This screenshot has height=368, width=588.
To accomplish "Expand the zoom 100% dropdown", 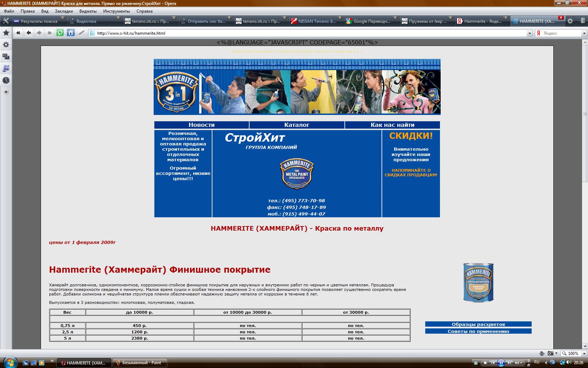I will 583,353.
